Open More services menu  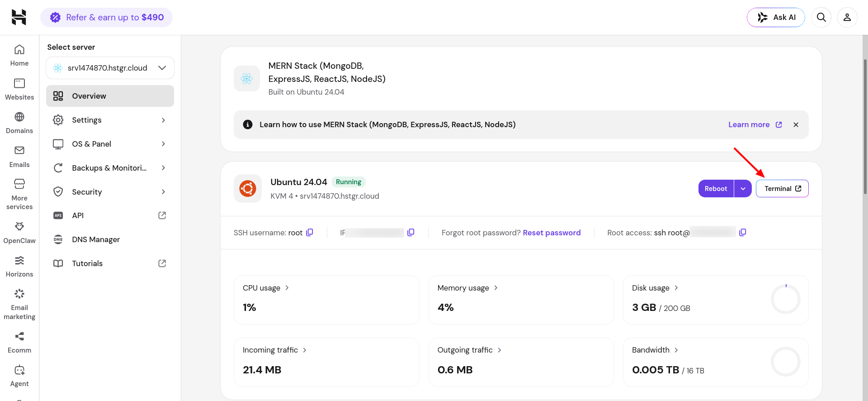19,194
